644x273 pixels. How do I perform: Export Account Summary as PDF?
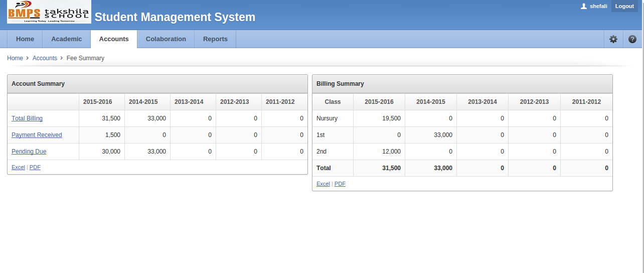[x=35, y=168]
